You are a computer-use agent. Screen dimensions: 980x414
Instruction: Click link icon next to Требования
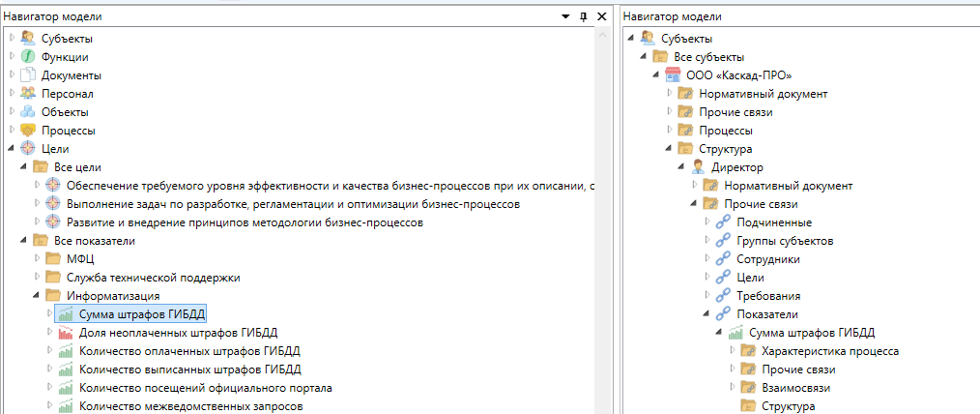723,296
